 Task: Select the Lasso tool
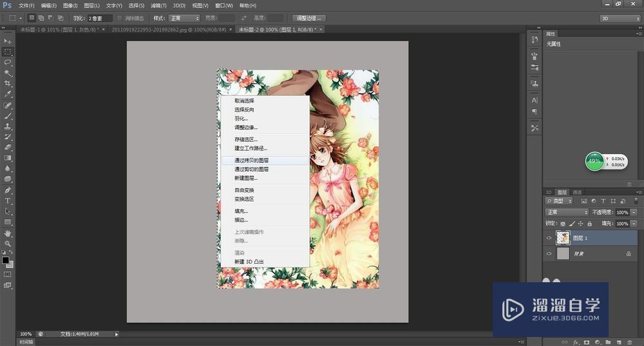(8, 62)
